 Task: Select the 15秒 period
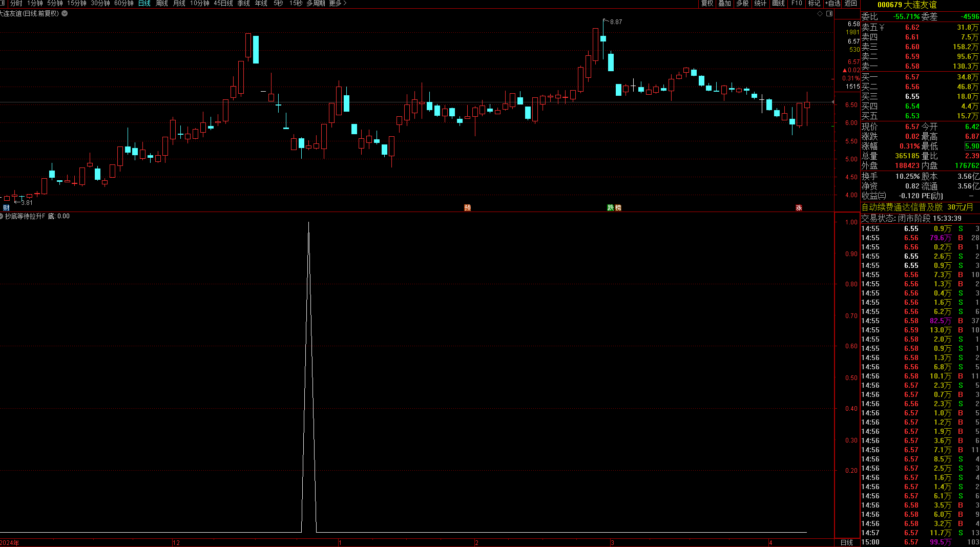click(x=296, y=3)
